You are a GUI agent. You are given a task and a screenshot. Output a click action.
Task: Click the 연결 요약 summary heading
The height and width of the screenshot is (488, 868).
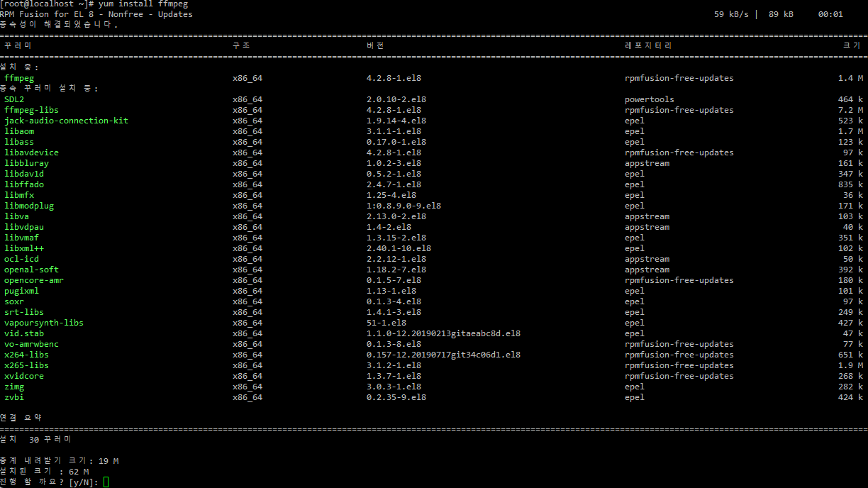pos(21,418)
